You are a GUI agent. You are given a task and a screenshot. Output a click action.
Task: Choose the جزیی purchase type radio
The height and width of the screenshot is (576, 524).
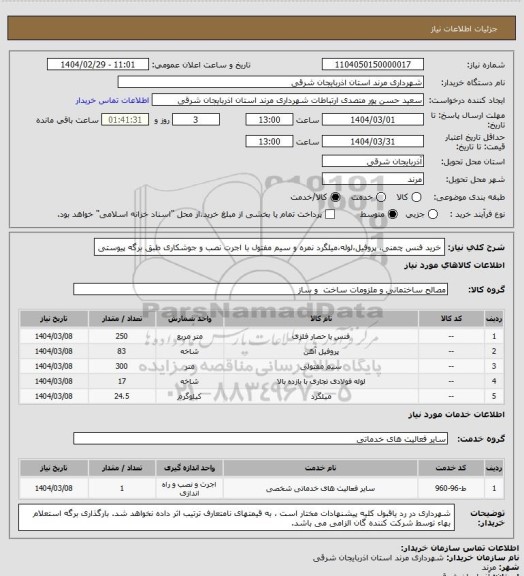(x=433, y=214)
